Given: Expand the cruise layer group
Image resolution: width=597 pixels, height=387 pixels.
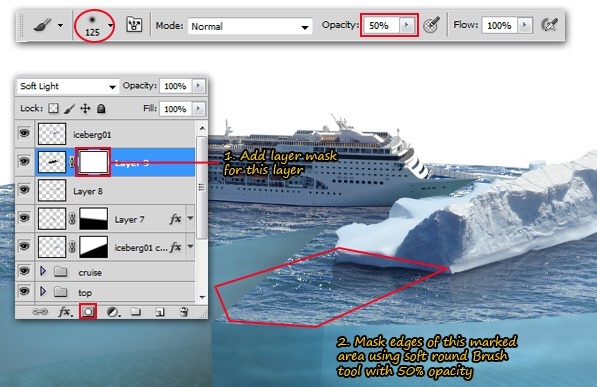Looking at the screenshot, I should [43, 271].
